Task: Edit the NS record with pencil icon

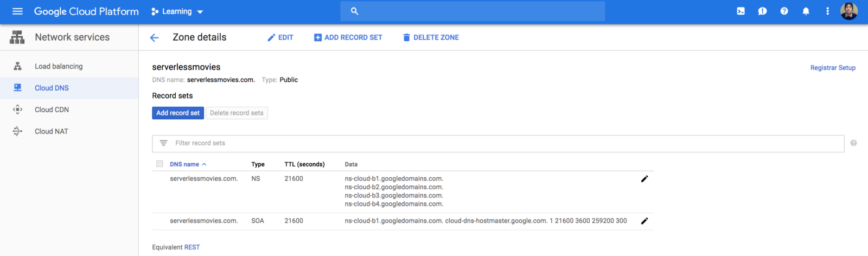Action: pyautogui.click(x=644, y=179)
